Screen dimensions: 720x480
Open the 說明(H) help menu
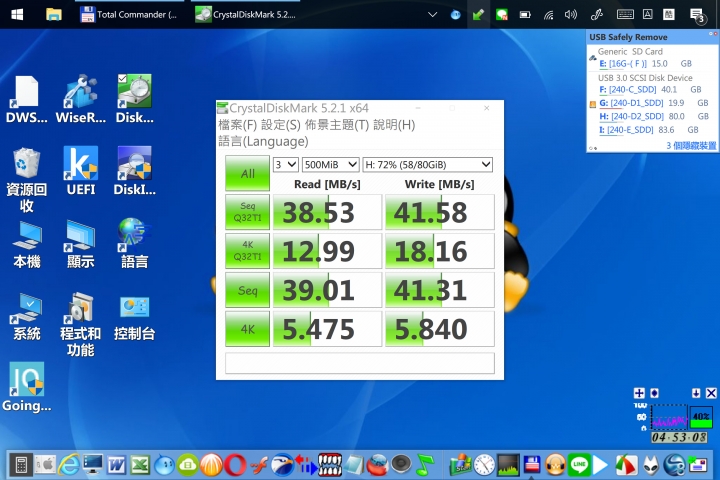[x=394, y=125]
